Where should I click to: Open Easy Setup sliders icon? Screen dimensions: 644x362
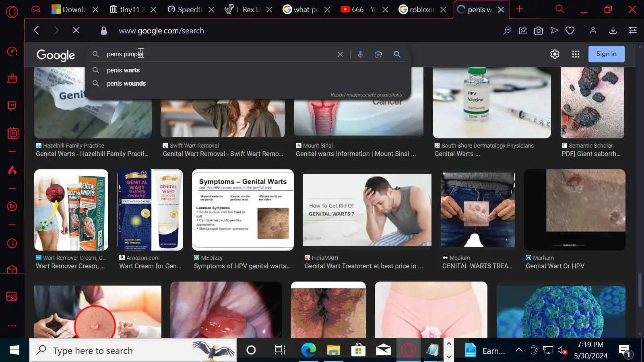coord(633,31)
